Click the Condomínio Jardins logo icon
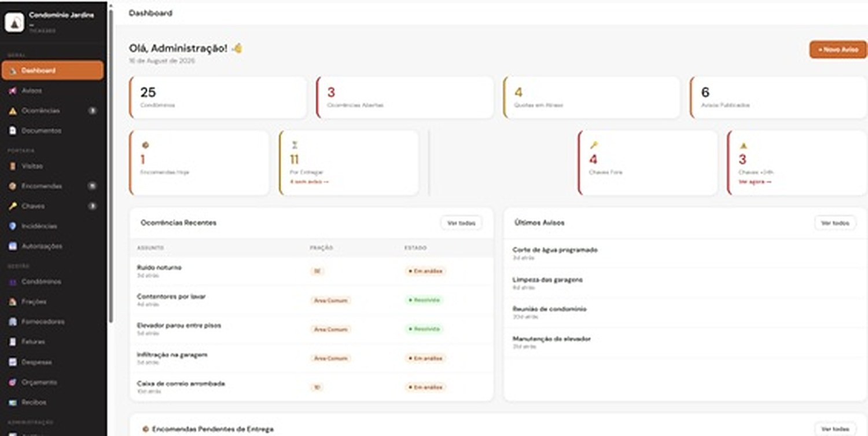The height and width of the screenshot is (436, 868). coord(14,23)
